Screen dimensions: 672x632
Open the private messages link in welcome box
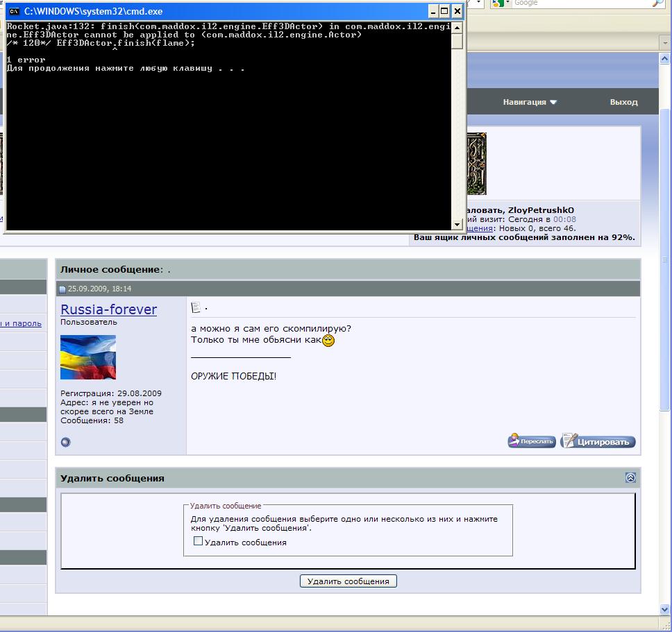[480, 228]
